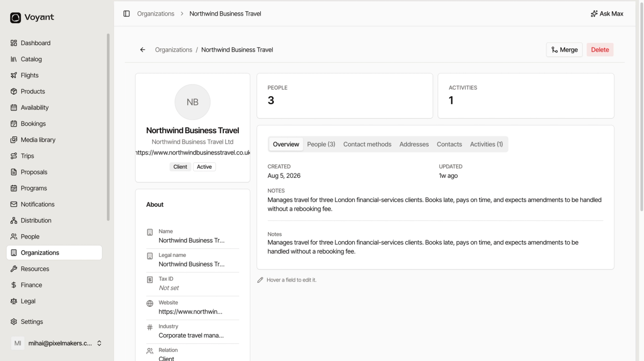Click the receipt icon beside Tax ID
This screenshot has height=361, width=644.
point(150,280)
